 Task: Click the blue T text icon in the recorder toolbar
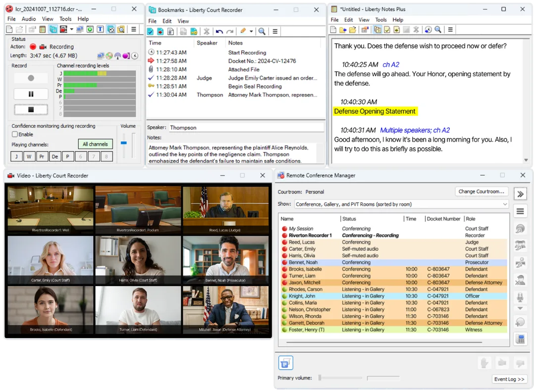click(100, 29)
